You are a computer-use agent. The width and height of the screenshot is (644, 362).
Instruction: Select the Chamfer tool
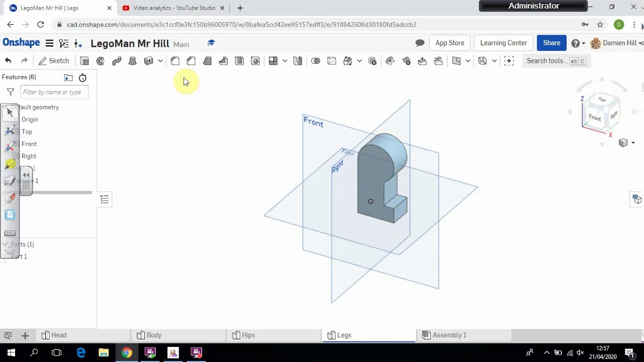click(191, 61)
